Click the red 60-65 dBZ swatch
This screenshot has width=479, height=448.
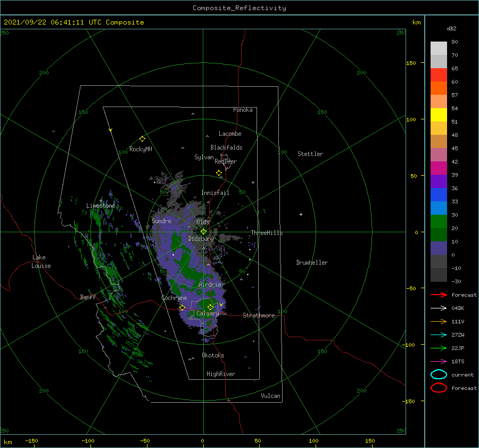coord(439,75)
